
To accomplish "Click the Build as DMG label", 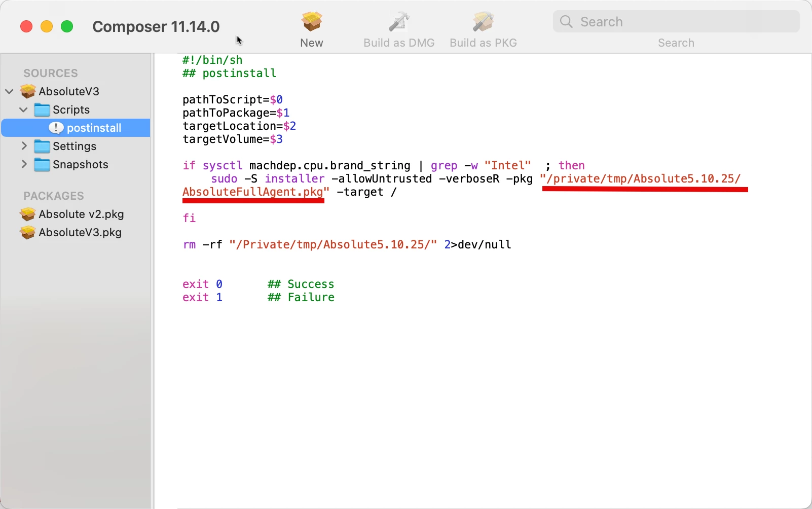I will [399, 43].
